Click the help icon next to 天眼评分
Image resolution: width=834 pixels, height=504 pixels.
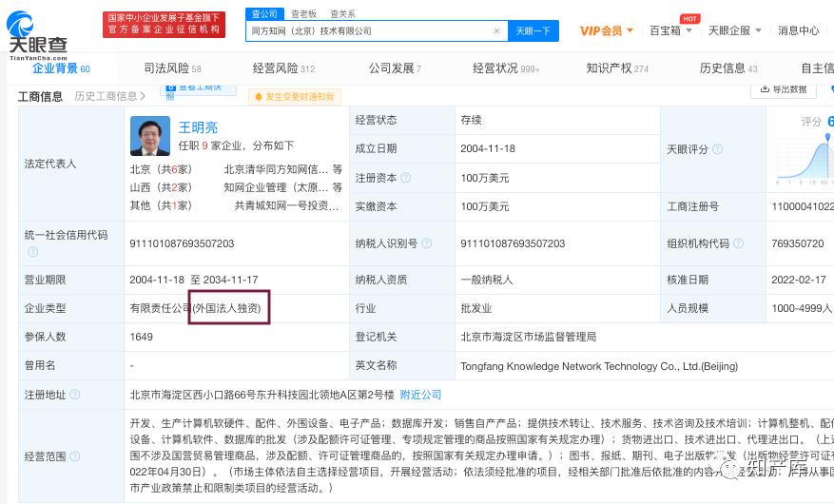[x=718, y=149]
